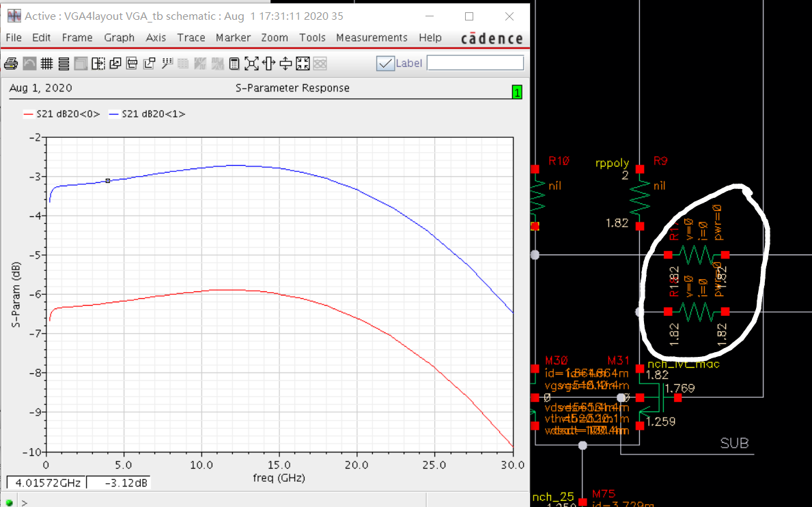812x507 pixels.
Task: Click the trace marker ruler icon
Action: pos(167,63)
